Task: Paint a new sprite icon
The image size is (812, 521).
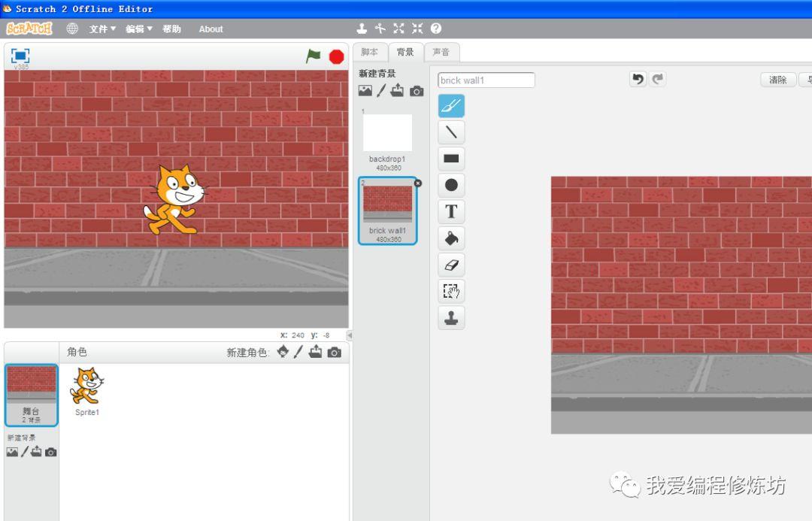Action: (x=298, y=352)
